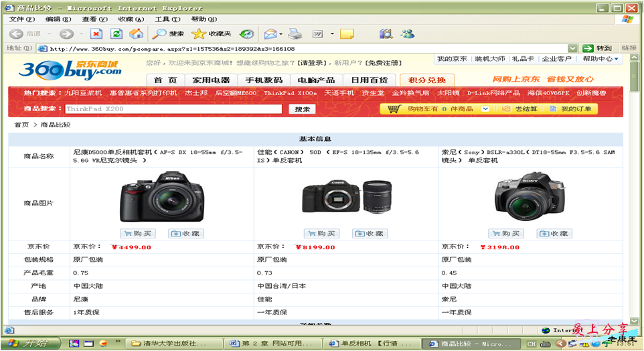Open the Home page house icon

pyautogui.click(x=137, y=34)
